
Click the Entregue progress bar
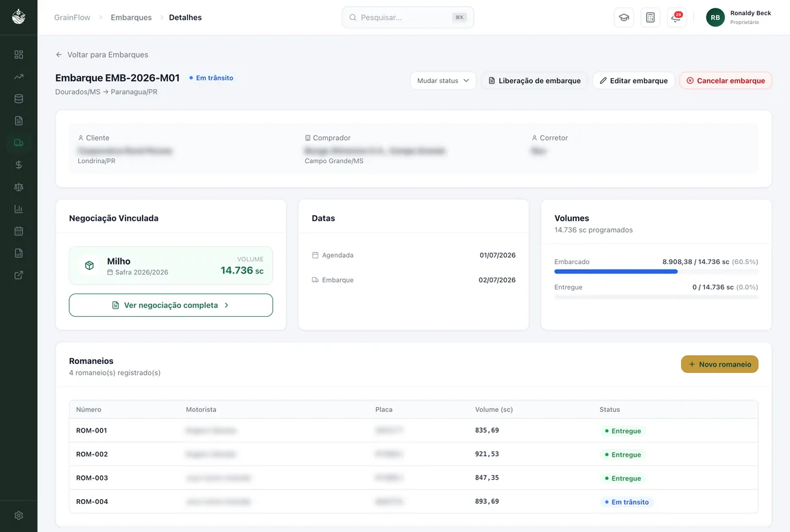pyautogui.click(x=656, y=297)
